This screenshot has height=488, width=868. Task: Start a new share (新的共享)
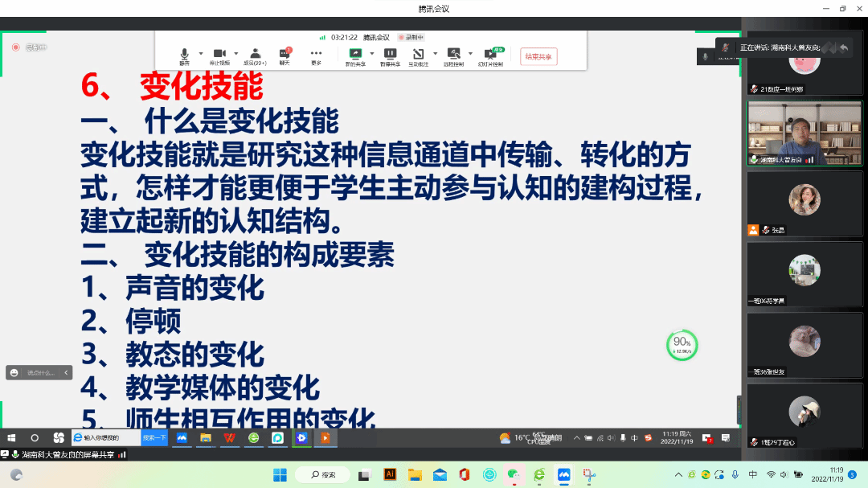tap(354, 56)
